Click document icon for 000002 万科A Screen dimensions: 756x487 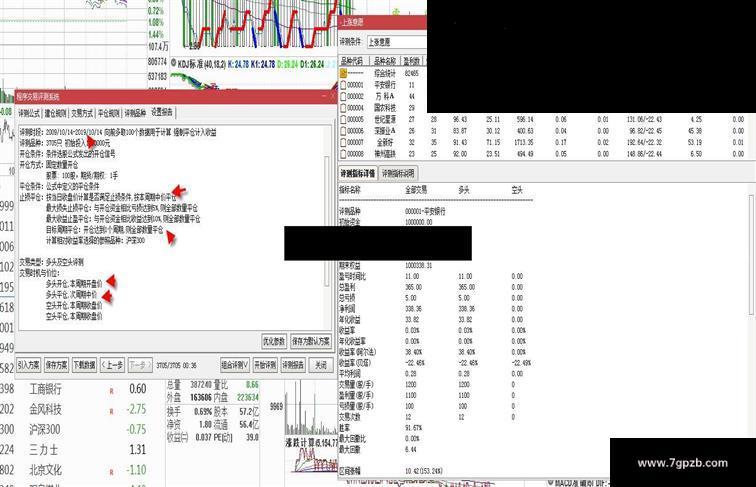(343, 96)
